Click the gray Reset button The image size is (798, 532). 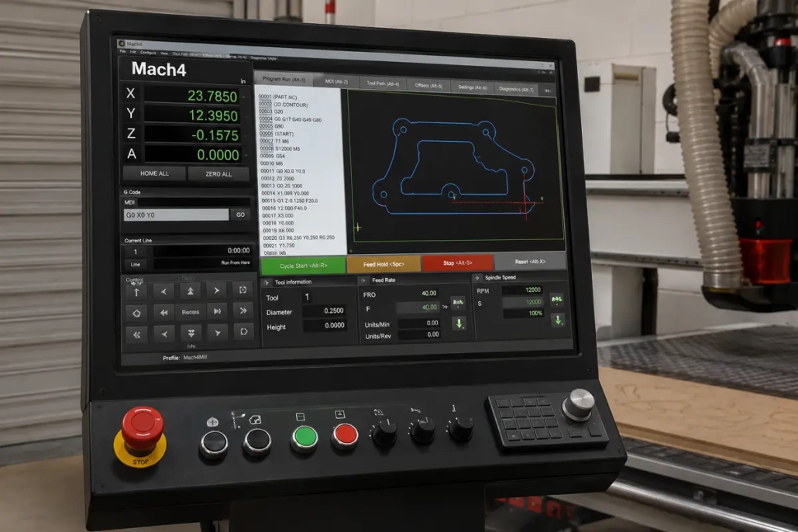530,262
